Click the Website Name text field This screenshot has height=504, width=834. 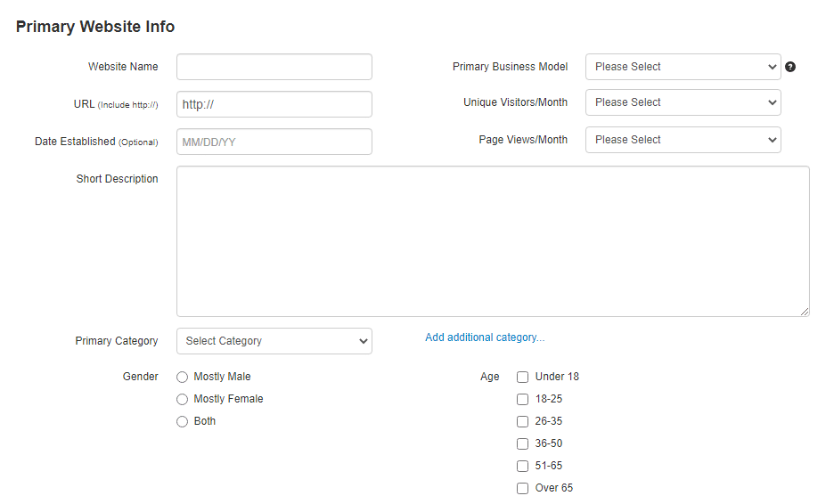[274, 67]
